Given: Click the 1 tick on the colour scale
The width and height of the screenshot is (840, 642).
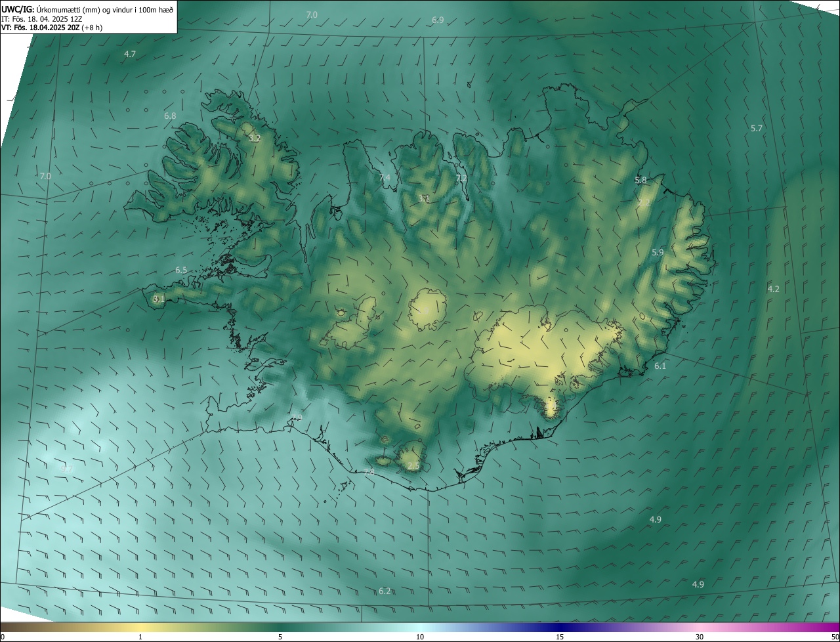Looking at the screenshot, I should pos(140,637).
